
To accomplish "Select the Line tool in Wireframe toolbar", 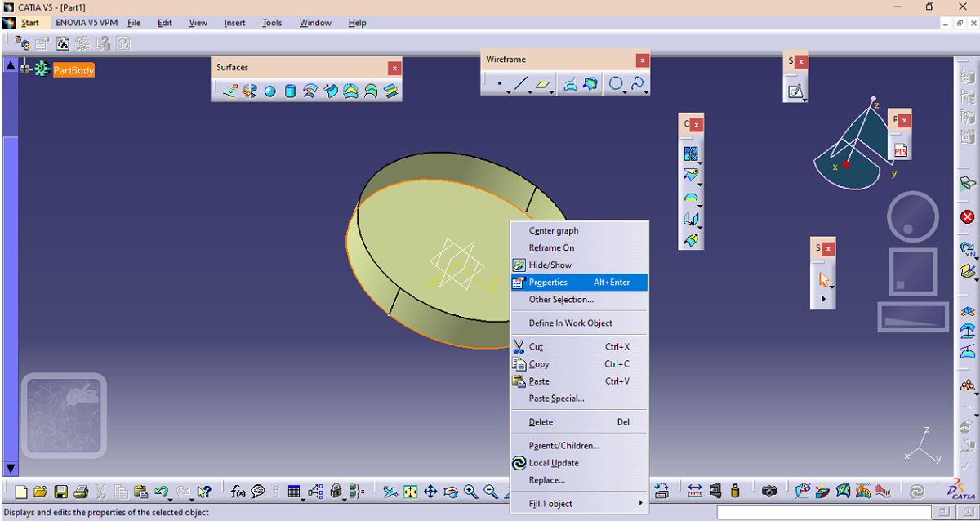I will (521, 83).
